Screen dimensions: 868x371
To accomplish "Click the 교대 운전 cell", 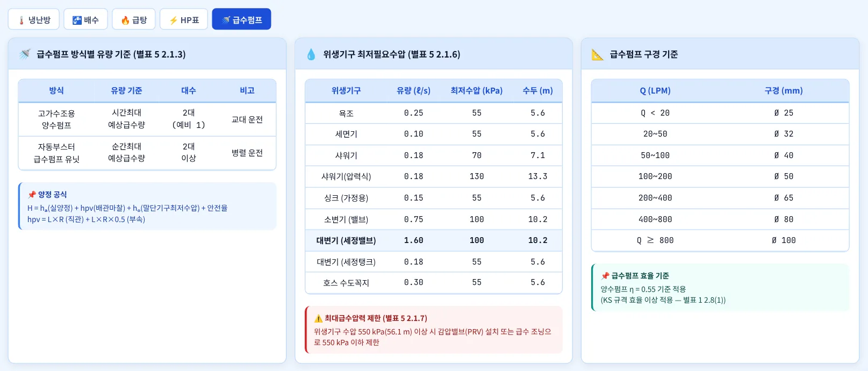I will pyautogui.click(x=247, y=119).
